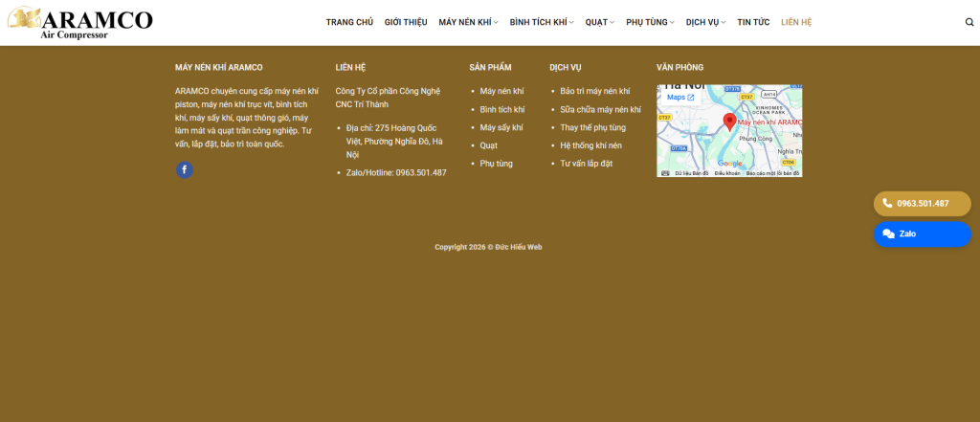Open Máy sấy khí footer link
980x422 pixels.
tap(501, 127)
